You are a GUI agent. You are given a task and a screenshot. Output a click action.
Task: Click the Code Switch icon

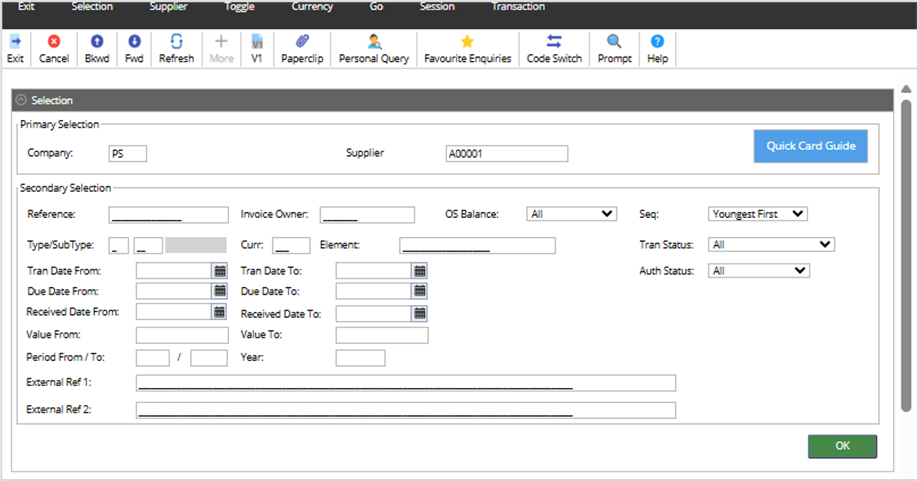click(554, 42)
